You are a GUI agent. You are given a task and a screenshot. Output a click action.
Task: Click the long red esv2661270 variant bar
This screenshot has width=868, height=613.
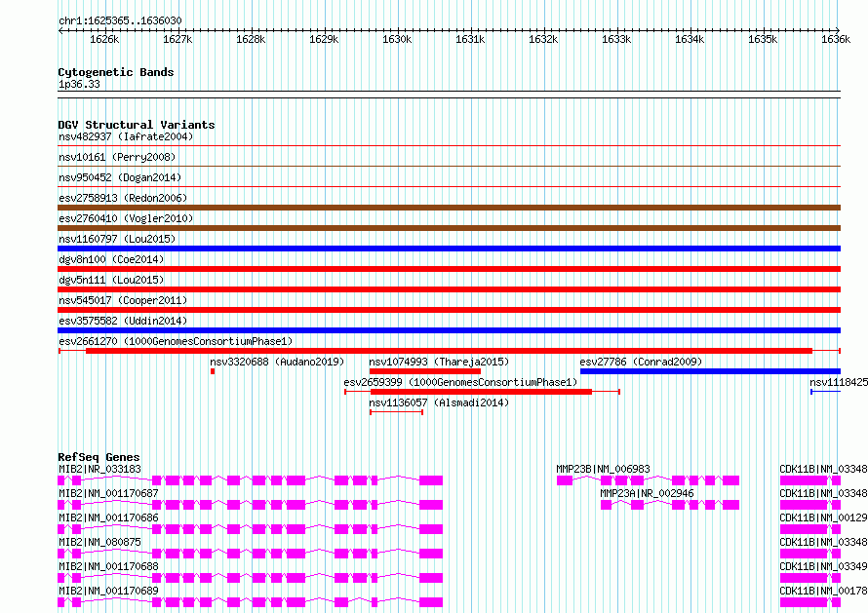(449, 351)
